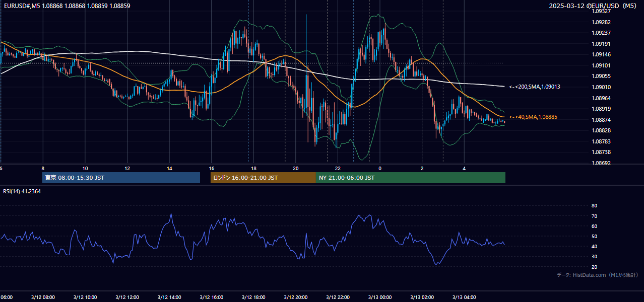Select the NY 21:00-06:00 JST session bar

411,178
